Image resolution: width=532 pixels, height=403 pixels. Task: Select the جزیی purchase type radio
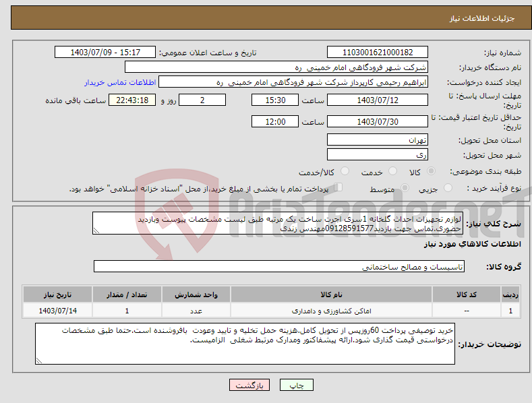point(448,187)
